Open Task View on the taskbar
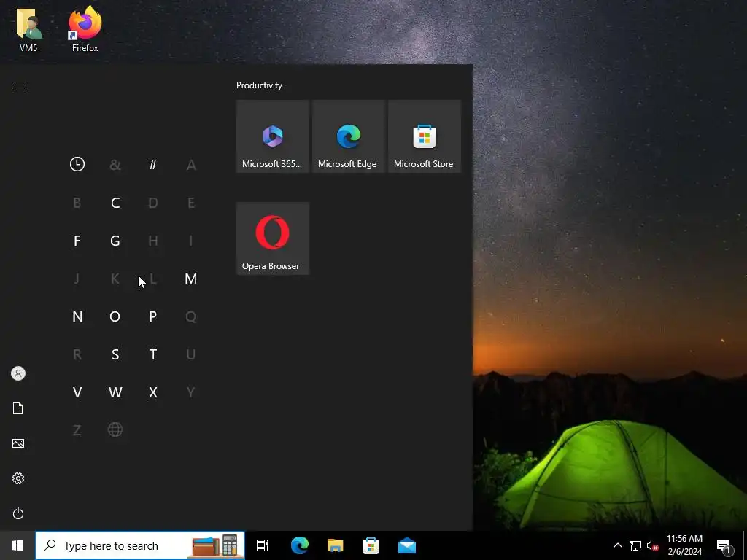 click(x=263, y=545)
